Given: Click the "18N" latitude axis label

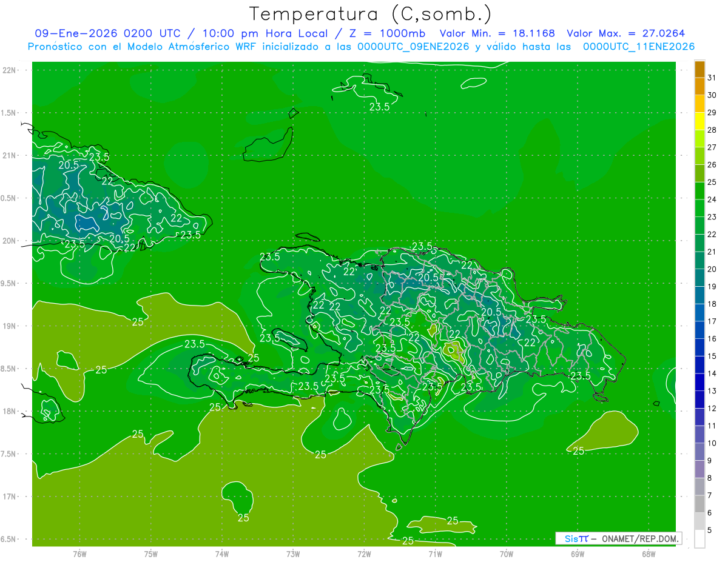Looking at the screenshot, I should [9, 411].
